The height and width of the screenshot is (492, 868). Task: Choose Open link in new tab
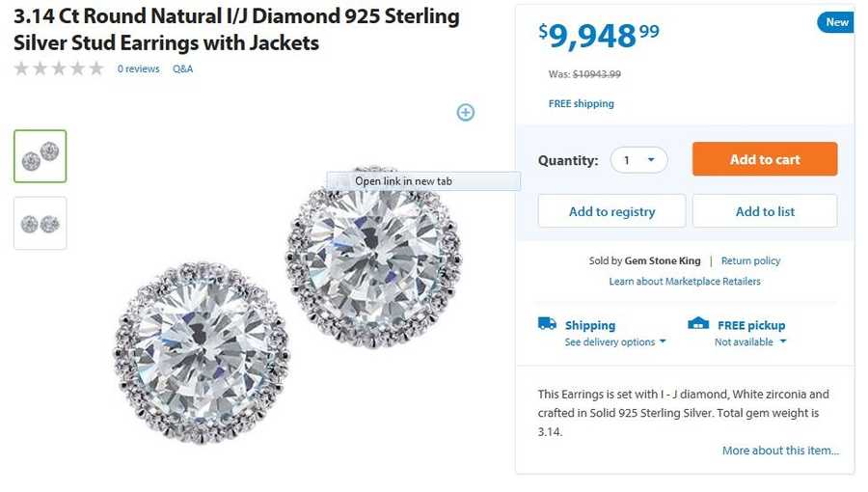coord(403,181)
